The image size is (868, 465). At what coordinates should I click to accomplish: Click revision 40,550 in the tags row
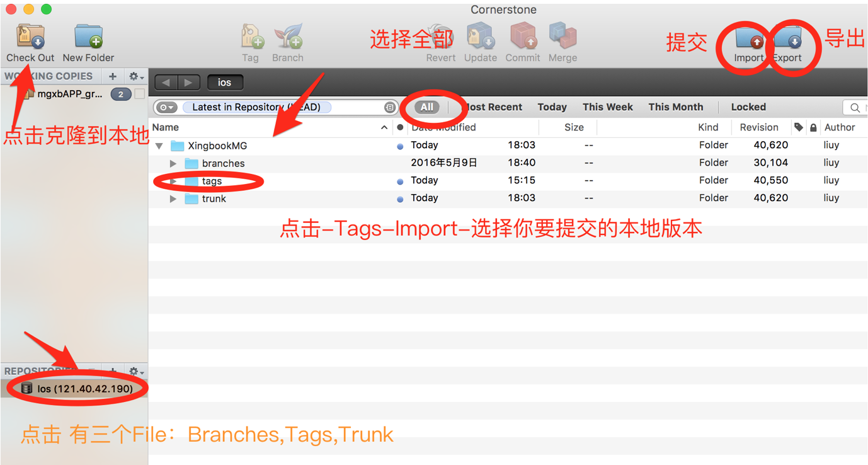point(771,180)
